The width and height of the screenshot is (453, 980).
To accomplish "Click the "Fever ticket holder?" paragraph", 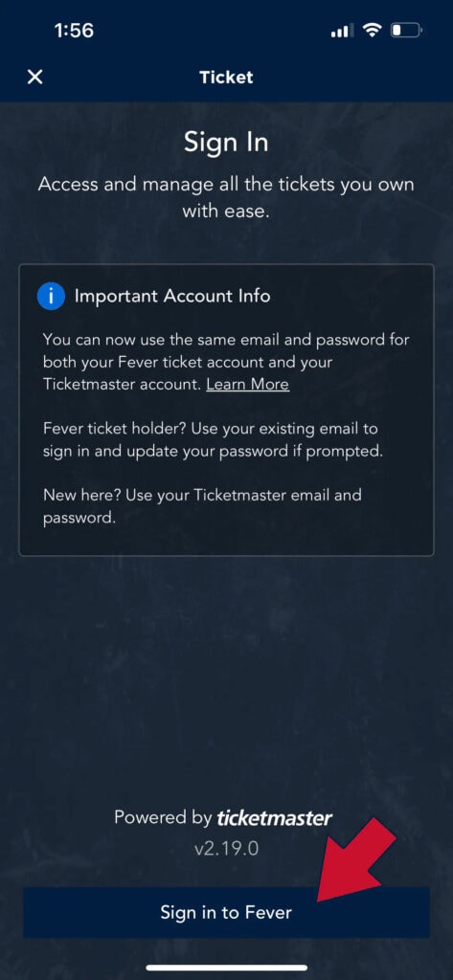I will tap(213, 440).
